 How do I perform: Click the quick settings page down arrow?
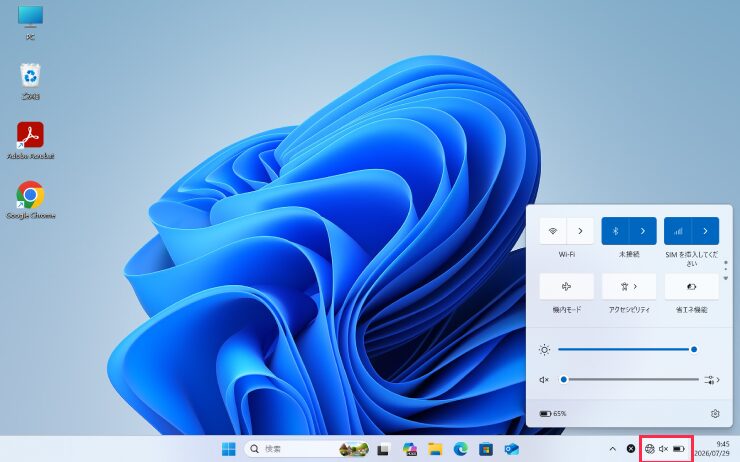(726, 278)
